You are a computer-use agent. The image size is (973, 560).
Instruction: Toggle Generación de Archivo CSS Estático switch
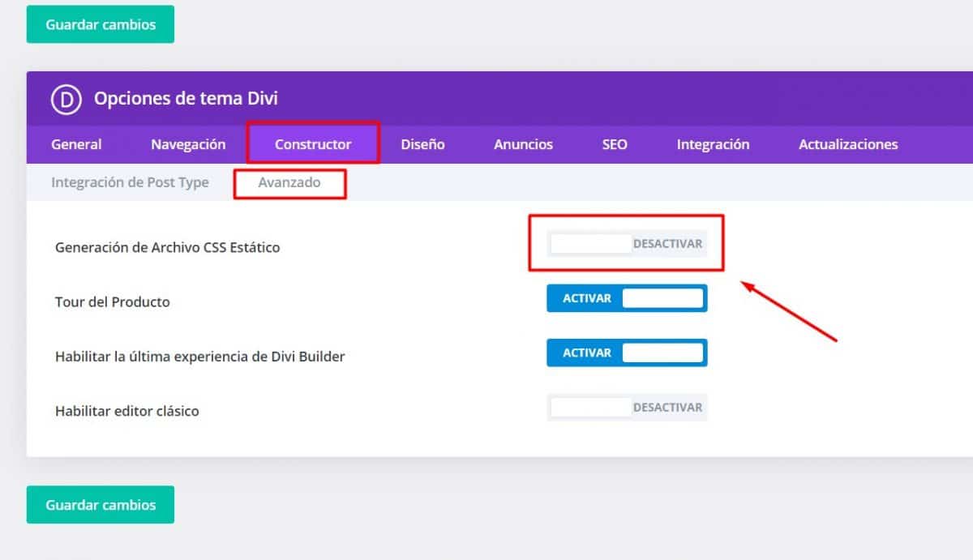[x=627, y=243]
